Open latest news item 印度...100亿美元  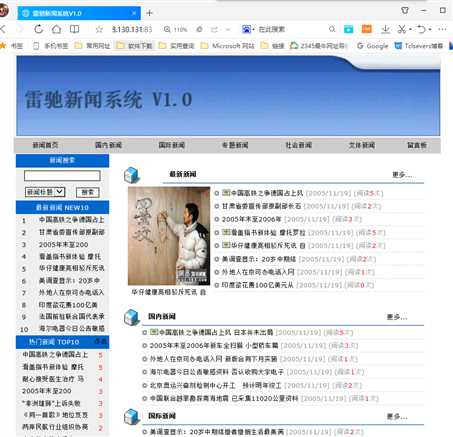(x=258, y=285)
